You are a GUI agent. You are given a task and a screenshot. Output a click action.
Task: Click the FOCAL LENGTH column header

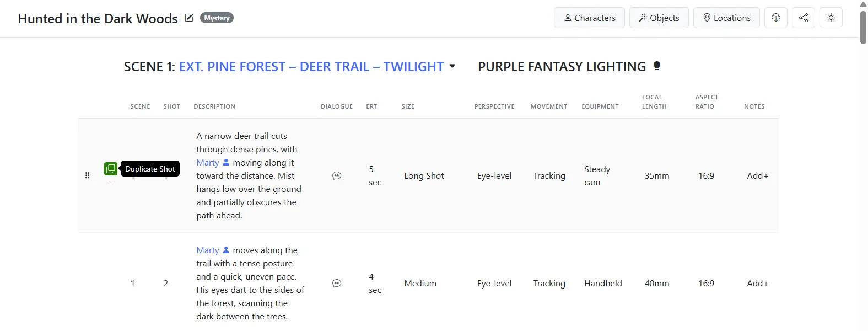pos(654,102)
